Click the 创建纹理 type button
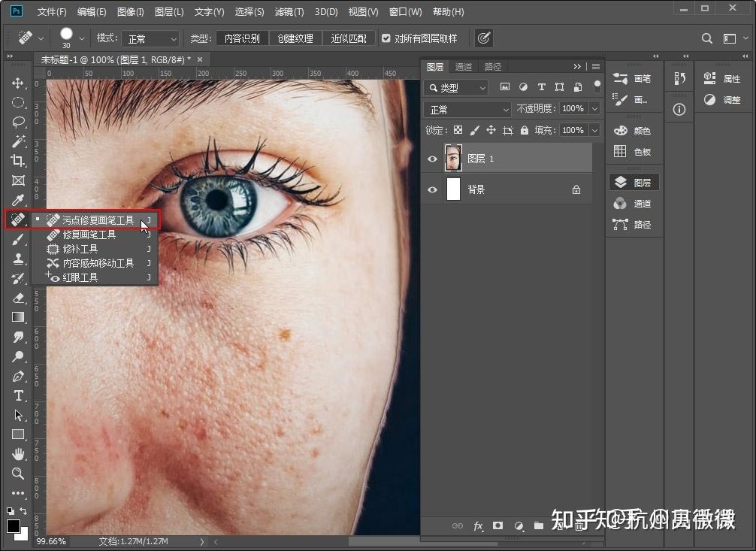Image resolution: width=756 pixels, height=551 pixels. (295, 38)
